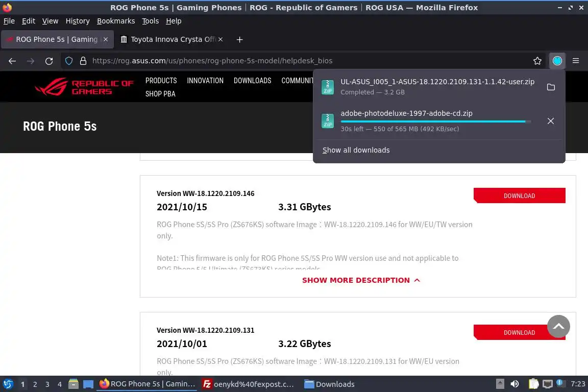The image size is (588, 392).
Task: Launch file manager from taskbar
Action: [x=73, y=384]
